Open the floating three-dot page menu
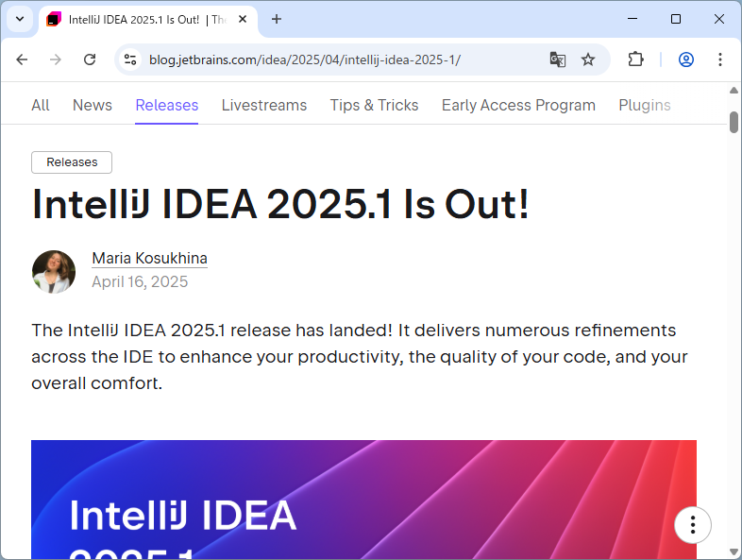 tap(693, 525)
